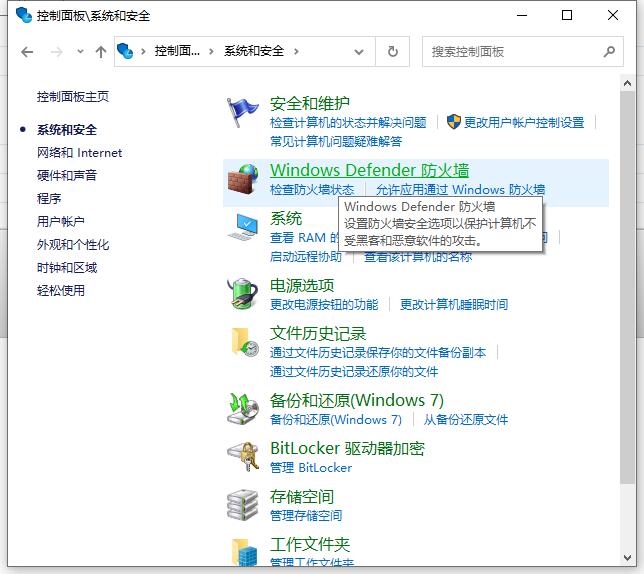This screenshot has height=574, width=644.
Task: Expand the address bar history dropdown
Action: 359,52
